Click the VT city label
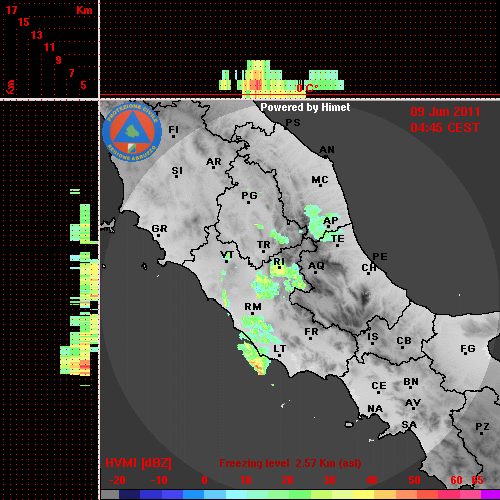This screenshot has height=500, width=500. coord(227,255)
